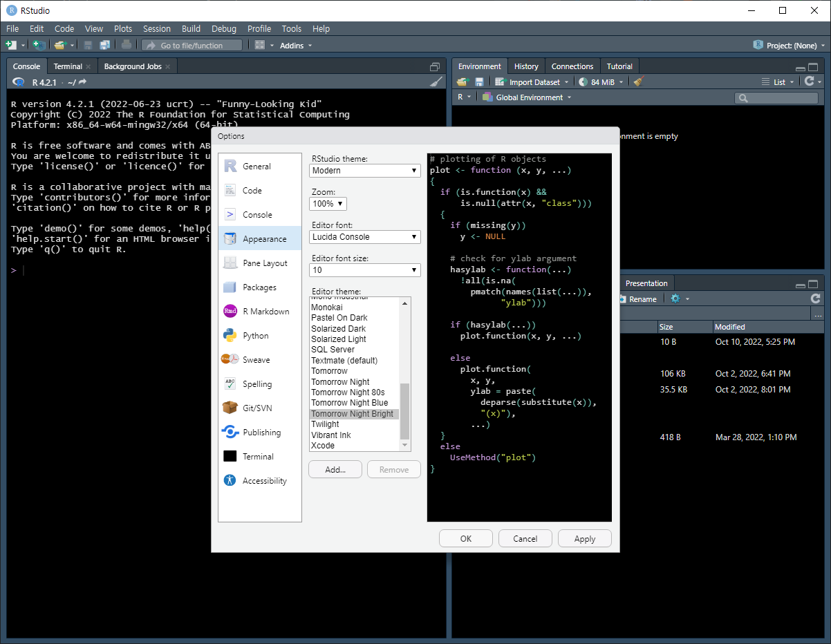Open the Session menu
831x644 pixels.
coord(157,28)
